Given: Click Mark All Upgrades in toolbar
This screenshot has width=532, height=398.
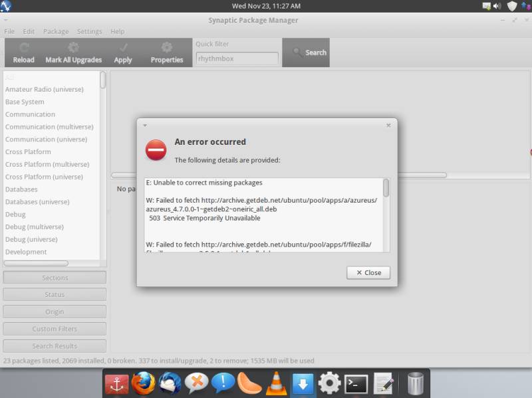Looking at the screenshot, I should click(x=74, y=53).
